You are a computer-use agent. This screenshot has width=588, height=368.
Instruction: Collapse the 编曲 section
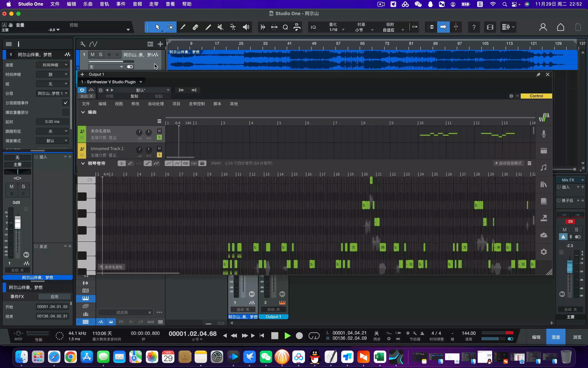coord(83,112)
